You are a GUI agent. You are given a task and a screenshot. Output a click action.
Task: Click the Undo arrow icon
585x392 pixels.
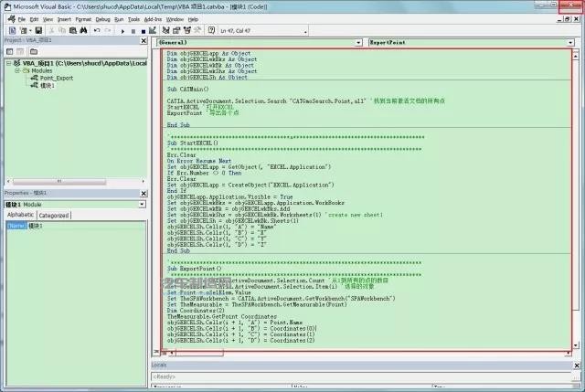97,30
